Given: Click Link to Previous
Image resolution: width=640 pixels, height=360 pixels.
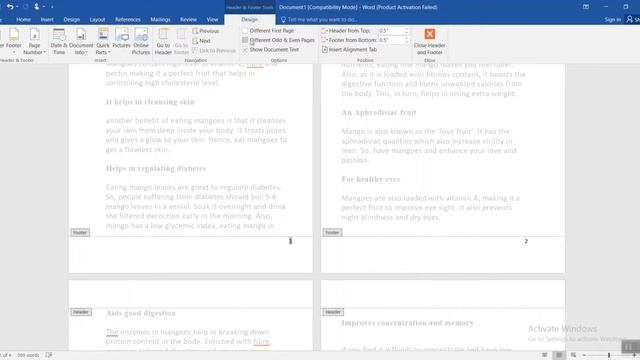Looking at the screenshot, I should click(x=214, y=51).
